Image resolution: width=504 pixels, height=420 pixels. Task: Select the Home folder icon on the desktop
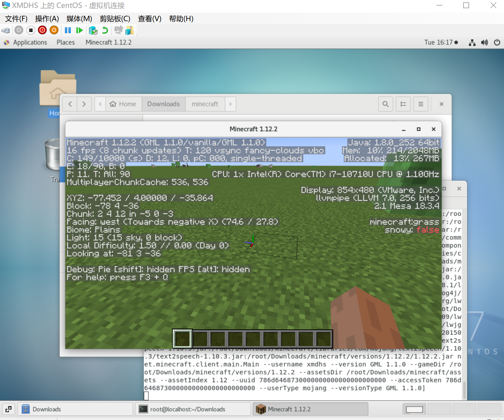57,88
